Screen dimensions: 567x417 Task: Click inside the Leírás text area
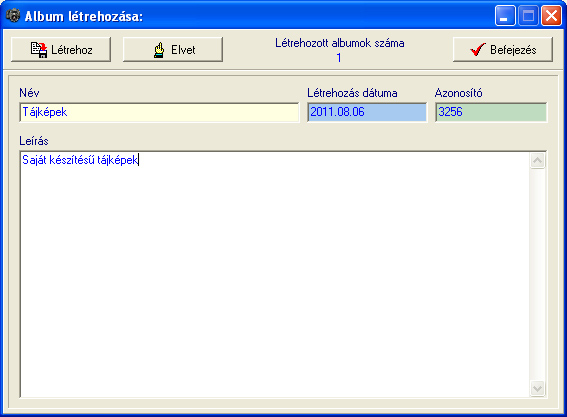tap(275, 275)
